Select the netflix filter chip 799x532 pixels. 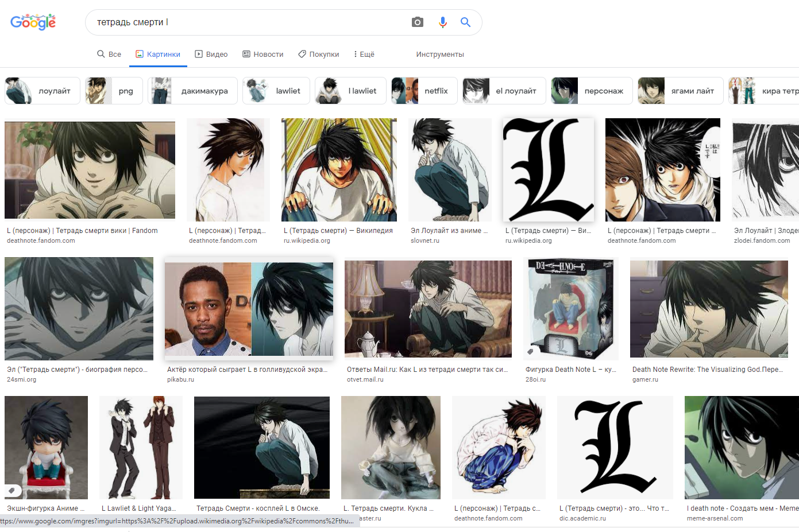[424, 91]
